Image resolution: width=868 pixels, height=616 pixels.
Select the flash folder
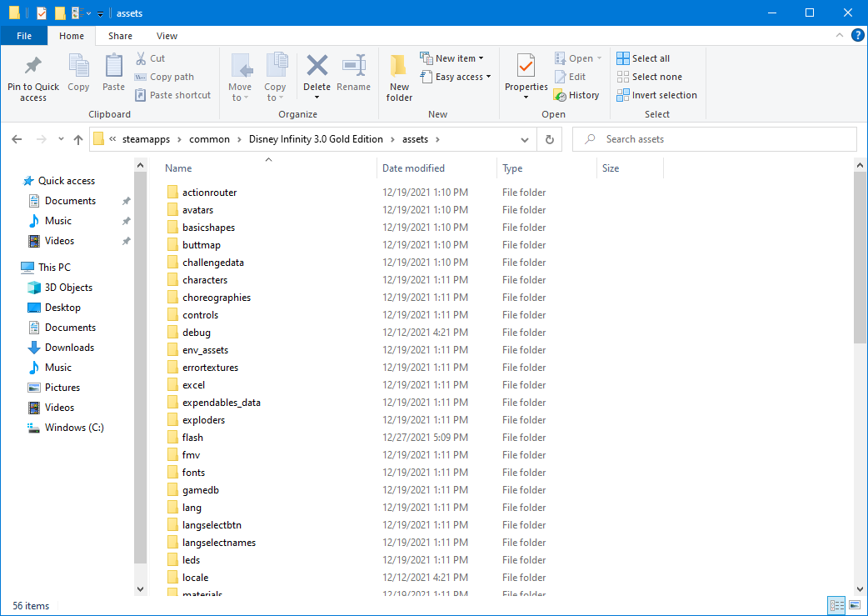click(x=192, y=437)
